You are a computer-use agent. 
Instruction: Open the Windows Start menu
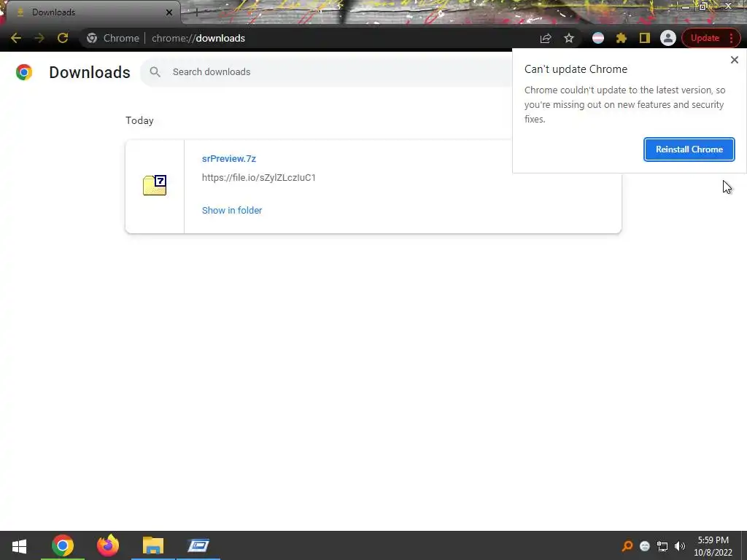pyautogui.click(x=19, y=545)
